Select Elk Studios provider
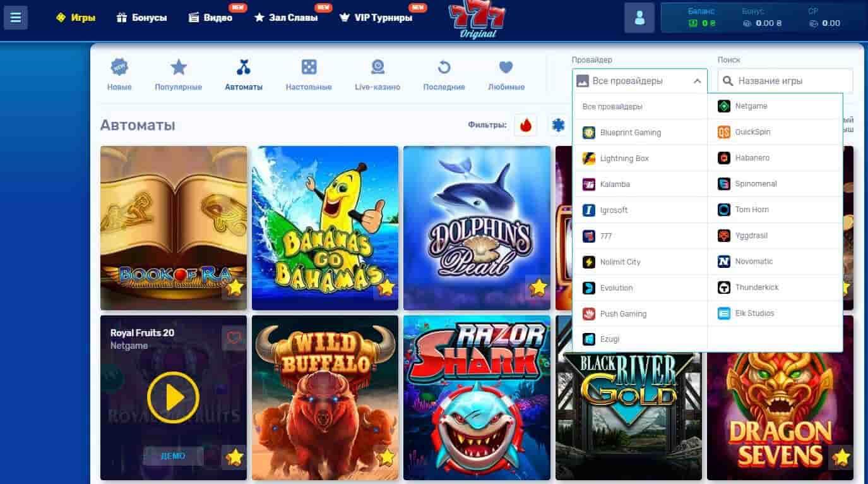Screen dimensions: 868x484 [x=775, y=313]
